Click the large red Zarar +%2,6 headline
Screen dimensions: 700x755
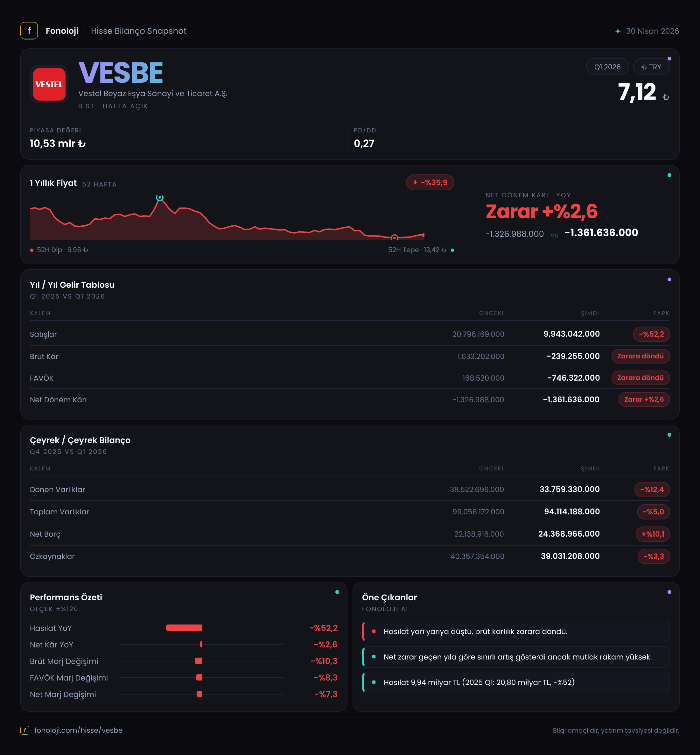tap(542, 211)
